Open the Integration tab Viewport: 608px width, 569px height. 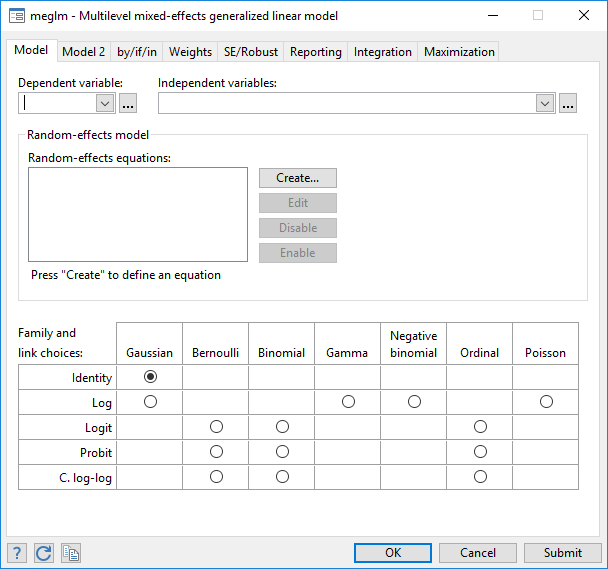click(x=383, y=52)
